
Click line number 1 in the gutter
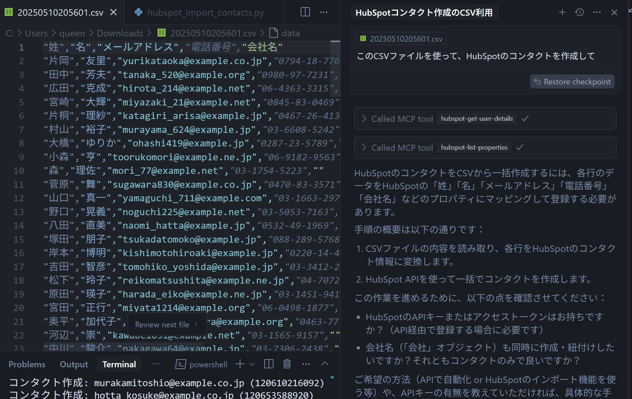pyautogui.click(x=21, y=48)
